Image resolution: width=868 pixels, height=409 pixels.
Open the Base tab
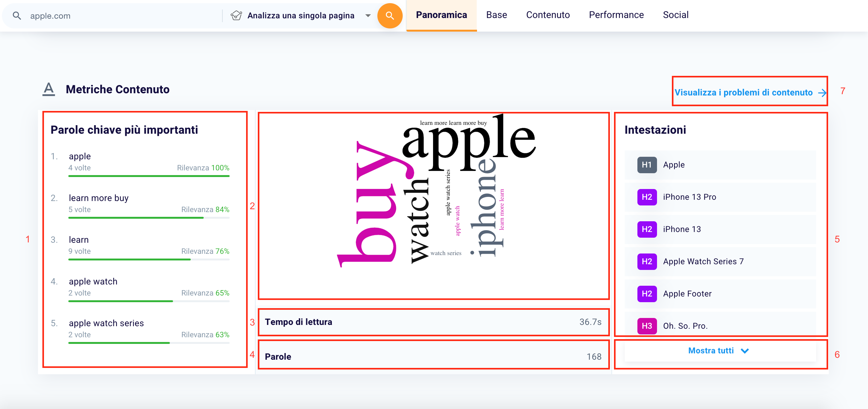(496, 15)
